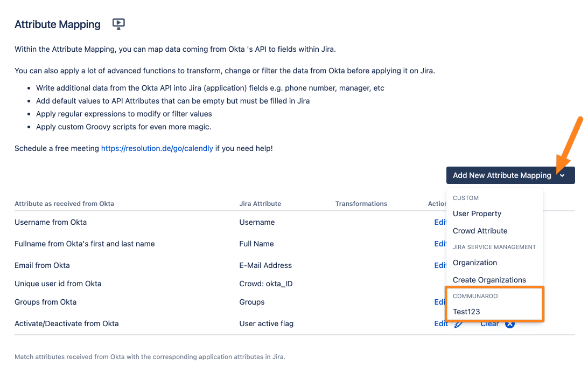Select Test123 under Communardo

(466, 312)
